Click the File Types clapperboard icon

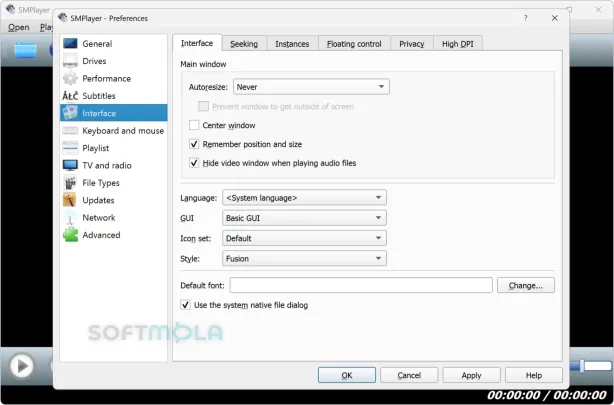[x=70, y=183]
